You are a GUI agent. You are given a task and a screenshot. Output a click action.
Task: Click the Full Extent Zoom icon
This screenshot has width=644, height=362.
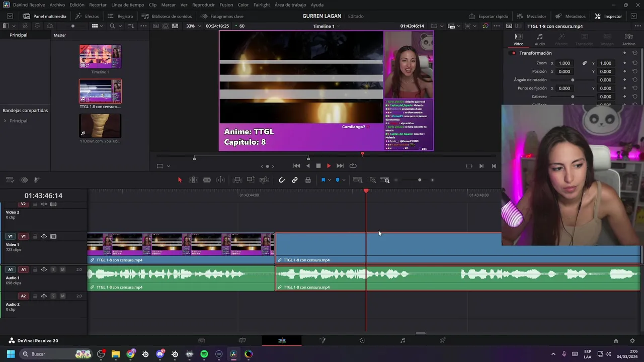coord(358,180)
